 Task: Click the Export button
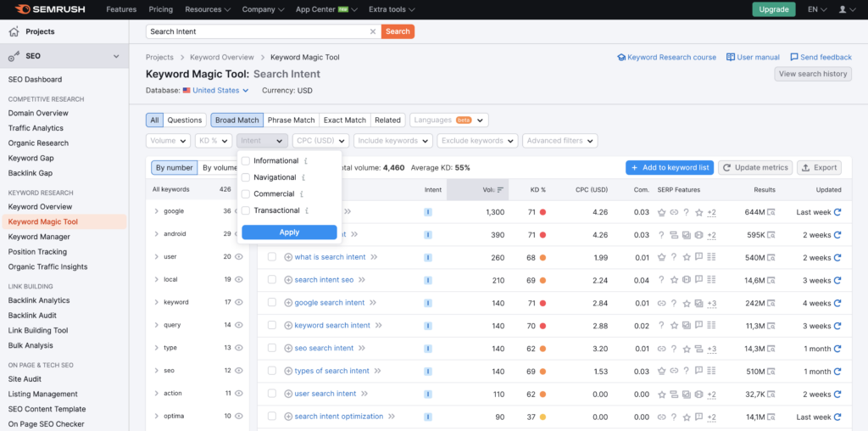click(x=819, y=167)
